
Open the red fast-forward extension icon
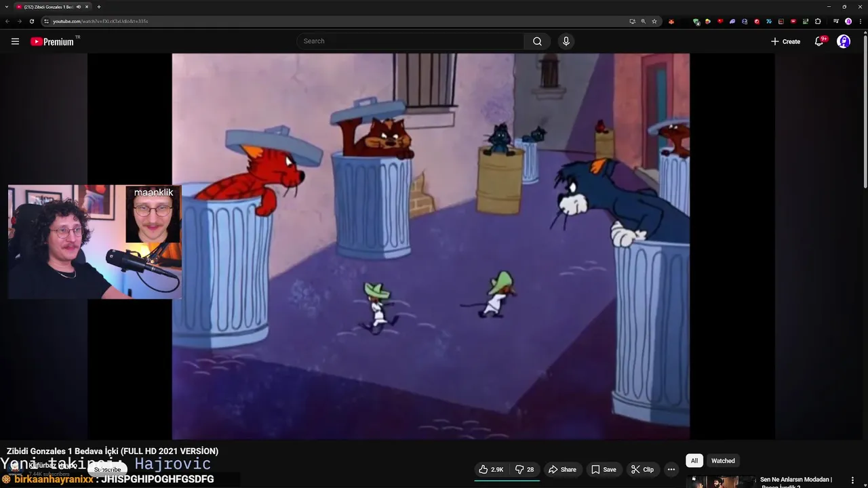pyautogui.click(x=793, y=21)
